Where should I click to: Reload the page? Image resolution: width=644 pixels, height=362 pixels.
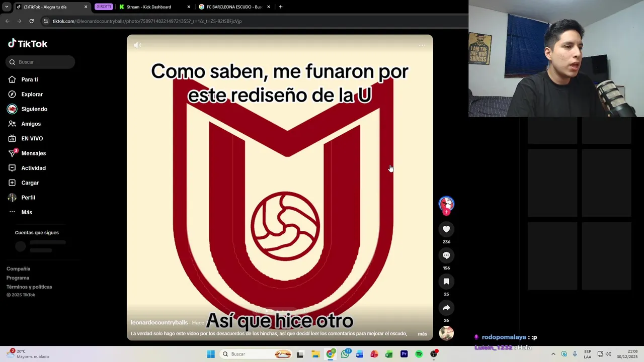31,21
